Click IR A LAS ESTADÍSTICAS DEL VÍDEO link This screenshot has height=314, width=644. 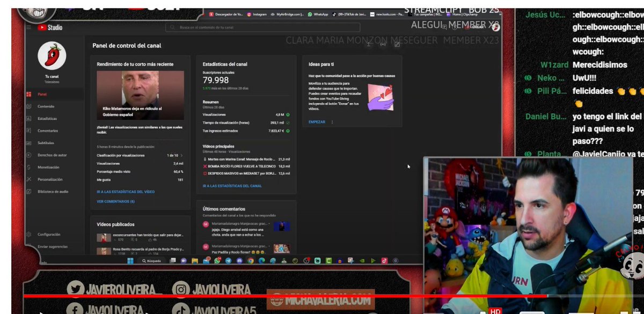(126, 192)
